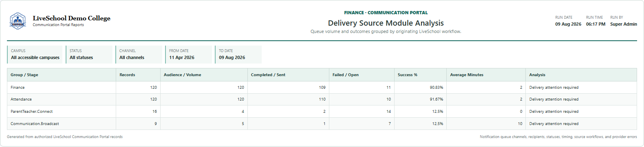Click Finance row Failed / Open value 11
Screen dimensions: 644x147
click(x=388, y=88)
